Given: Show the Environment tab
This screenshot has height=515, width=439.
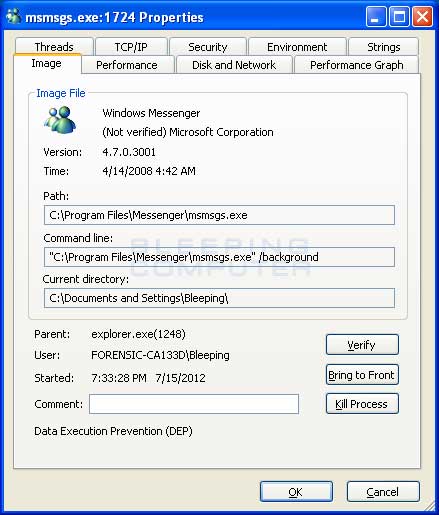Looking at the screenshot, I should tap(297, 47).
